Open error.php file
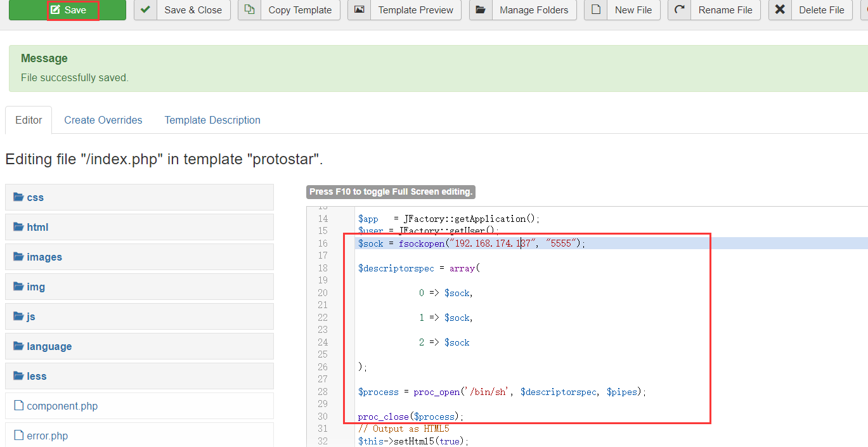 (x=139, y=435)
